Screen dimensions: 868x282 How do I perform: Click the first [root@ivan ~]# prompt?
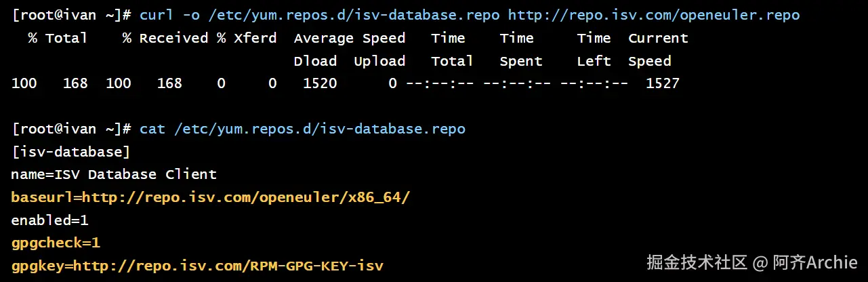point(72,15)
